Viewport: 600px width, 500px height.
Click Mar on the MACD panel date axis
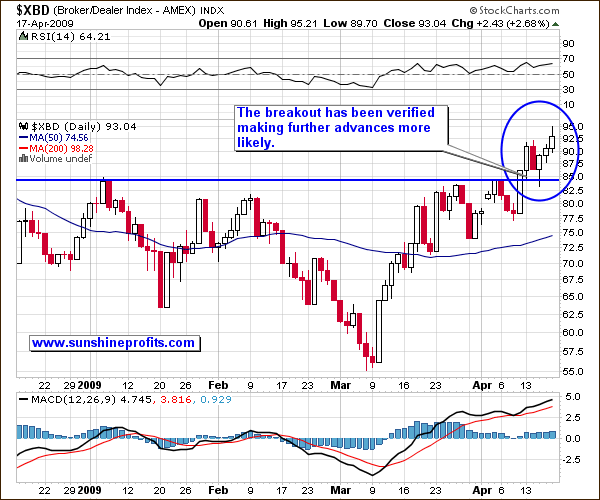click(x=341, y=490)
